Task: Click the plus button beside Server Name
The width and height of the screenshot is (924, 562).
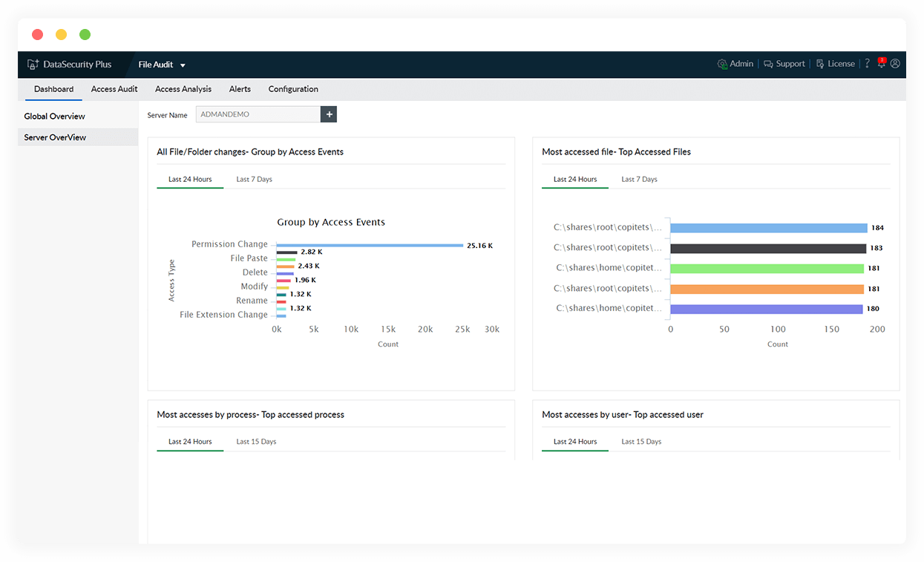Action: [329, 114]
